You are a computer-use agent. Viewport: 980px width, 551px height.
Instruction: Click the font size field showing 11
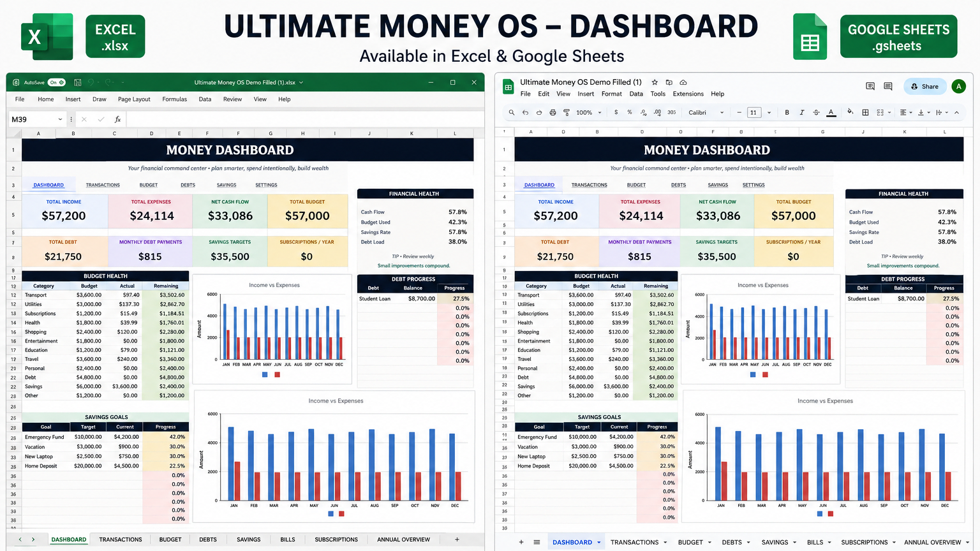pos(754,112)
